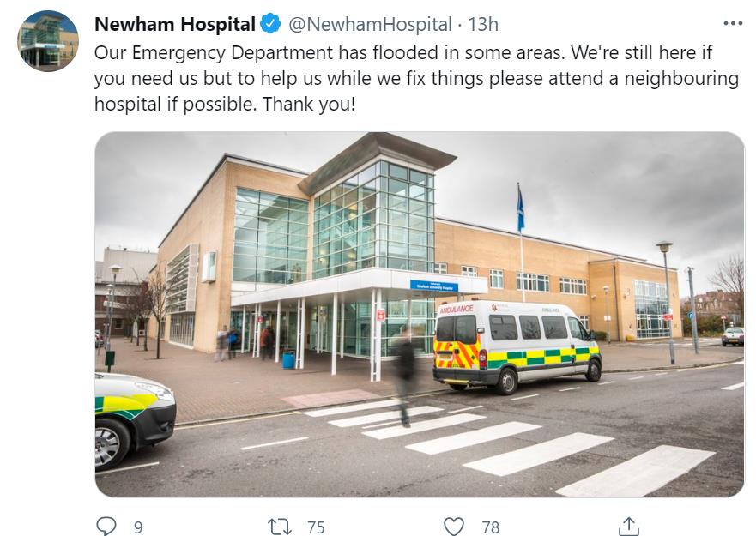Click the response car at the photo's left edge
Screen dimensions: 756x536
pos(135,419)
